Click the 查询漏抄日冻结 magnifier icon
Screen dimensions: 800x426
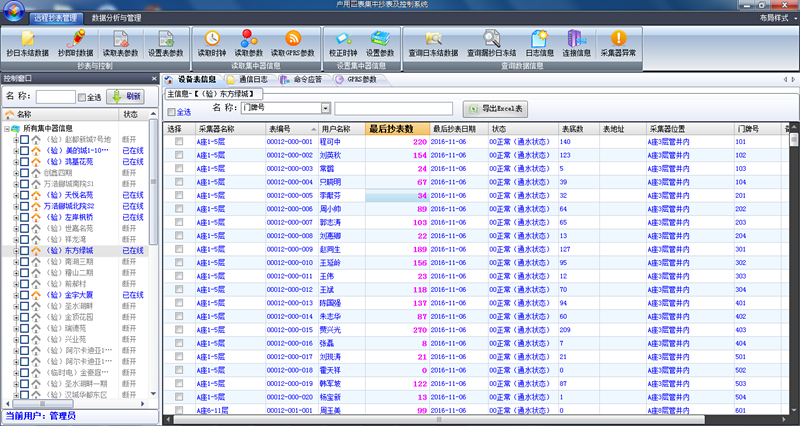click(x=492, y=39)
